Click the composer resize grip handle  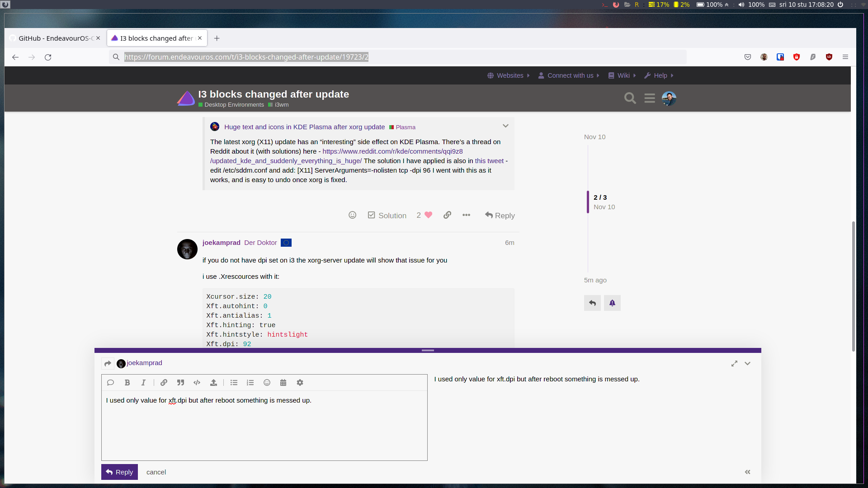[x=428, y=350]
